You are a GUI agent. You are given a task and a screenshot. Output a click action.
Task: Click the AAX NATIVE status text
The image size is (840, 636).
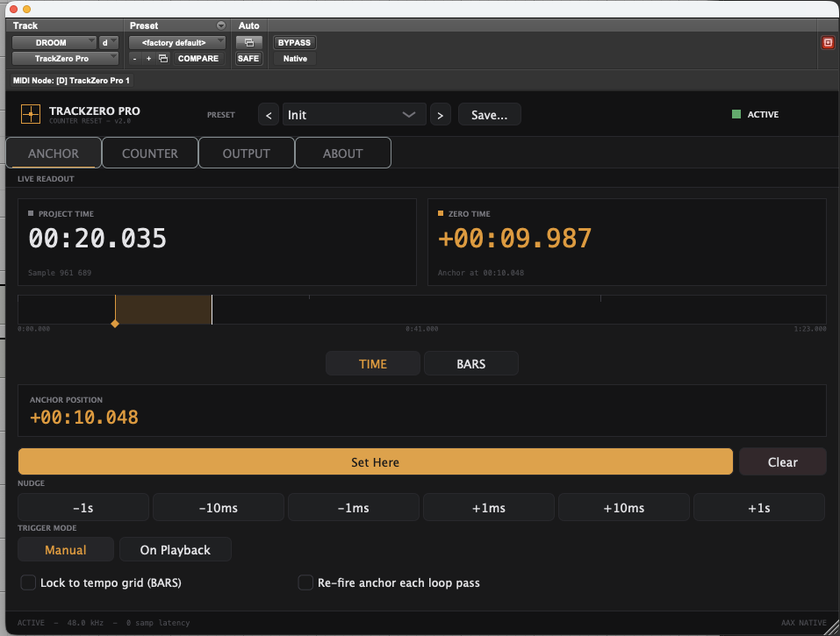click(x=803, y=623)
